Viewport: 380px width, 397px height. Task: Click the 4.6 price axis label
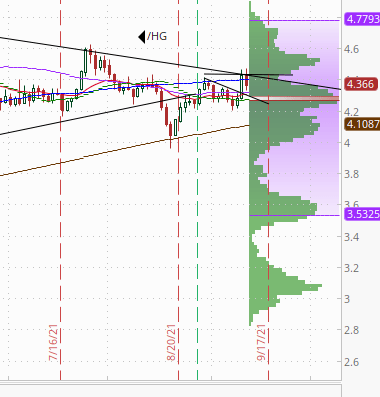tap(352, 49)
